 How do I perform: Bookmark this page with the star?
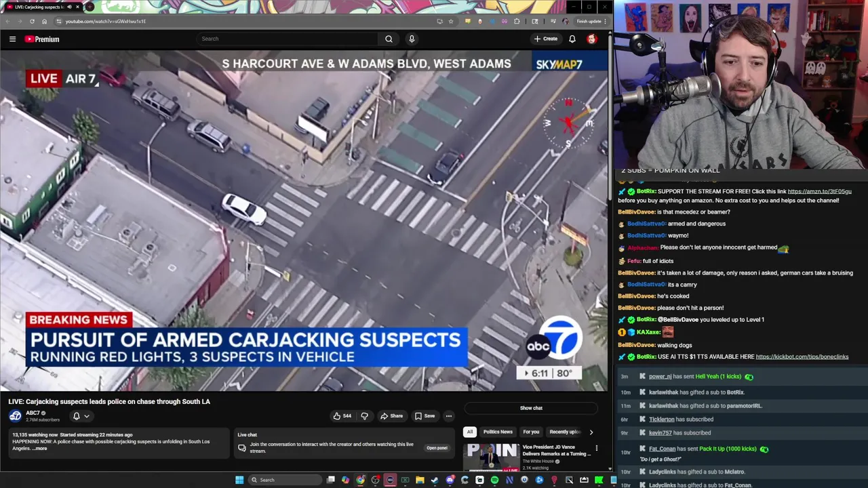[451, 22]
